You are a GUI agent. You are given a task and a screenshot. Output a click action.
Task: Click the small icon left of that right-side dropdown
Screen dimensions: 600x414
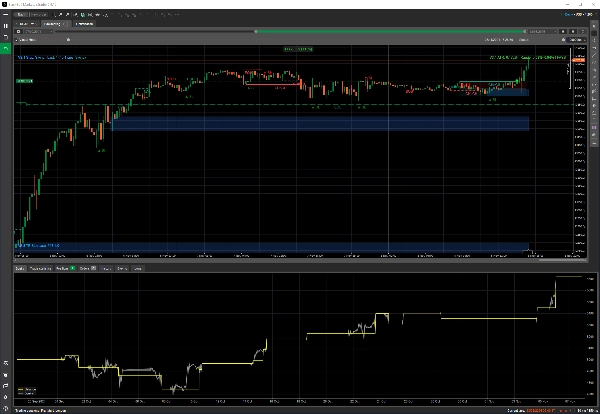tap(563, 39)
